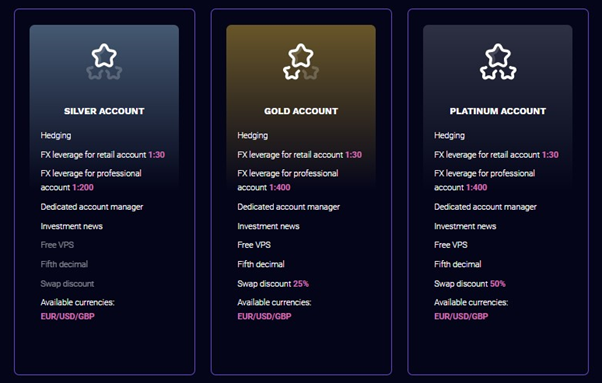Click Swap discount 25% in Gold card
The height and width of the screenshot is (383, 602).
tap(273, 284)
